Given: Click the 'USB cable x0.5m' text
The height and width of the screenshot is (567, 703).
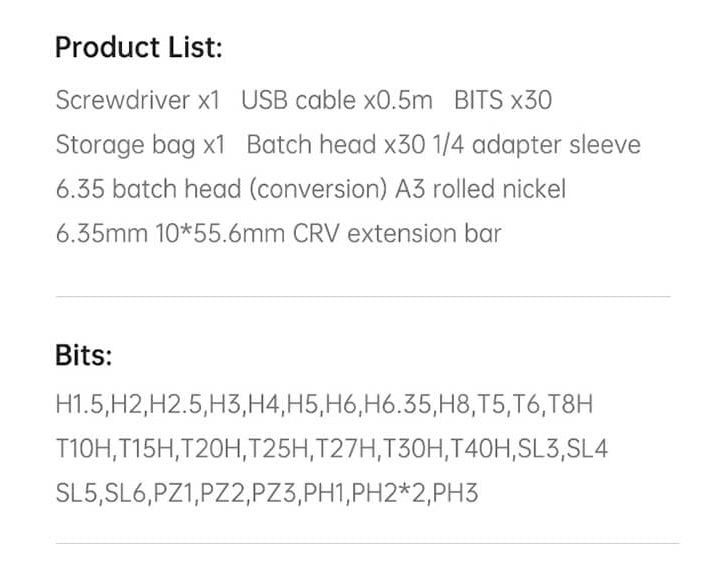Looking at the screenshot, I should pyautogui.click(x=337, y=101).
